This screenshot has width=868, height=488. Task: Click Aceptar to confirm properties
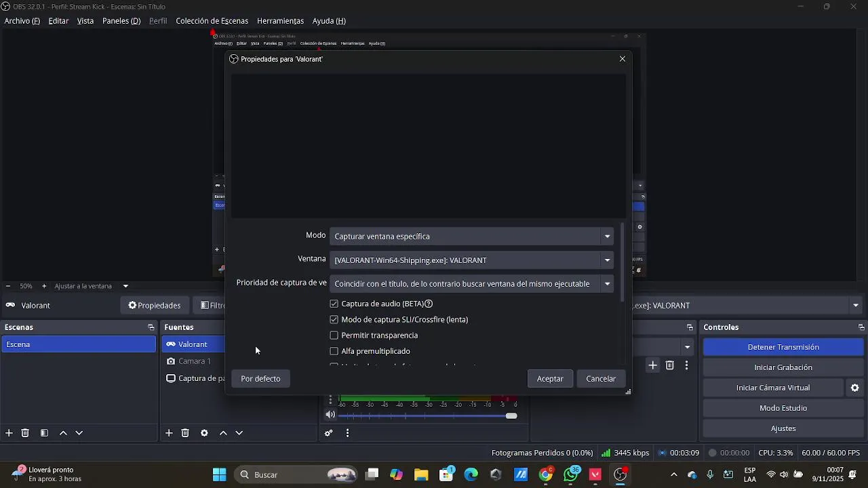tap(550, 379)
